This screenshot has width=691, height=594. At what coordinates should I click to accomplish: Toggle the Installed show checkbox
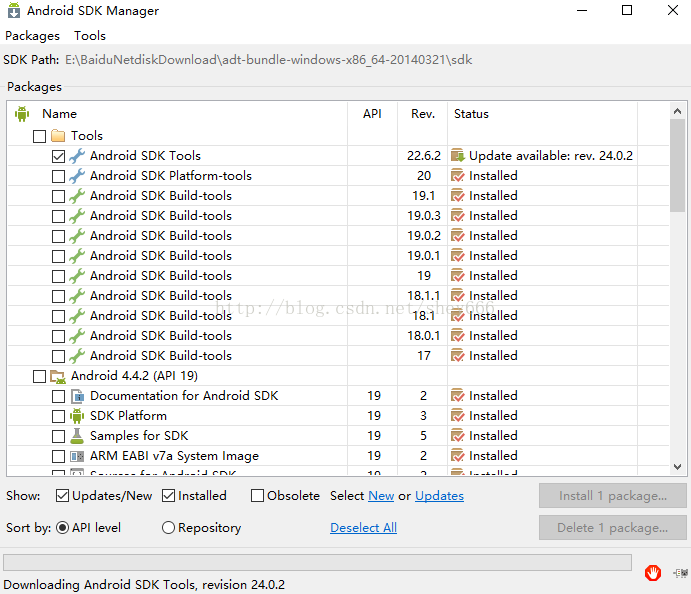(x=168, y=496)
